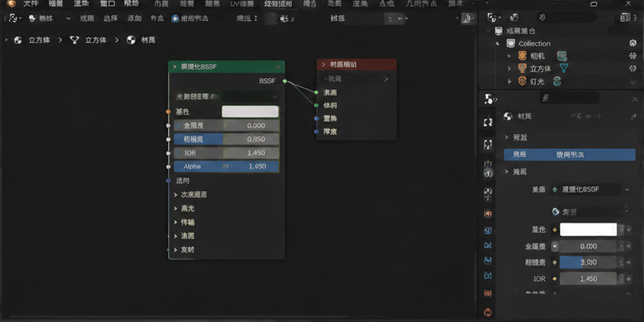Expand the camera row in the outliner
Viewport: 644px width, 322px height.
[509, 56]
